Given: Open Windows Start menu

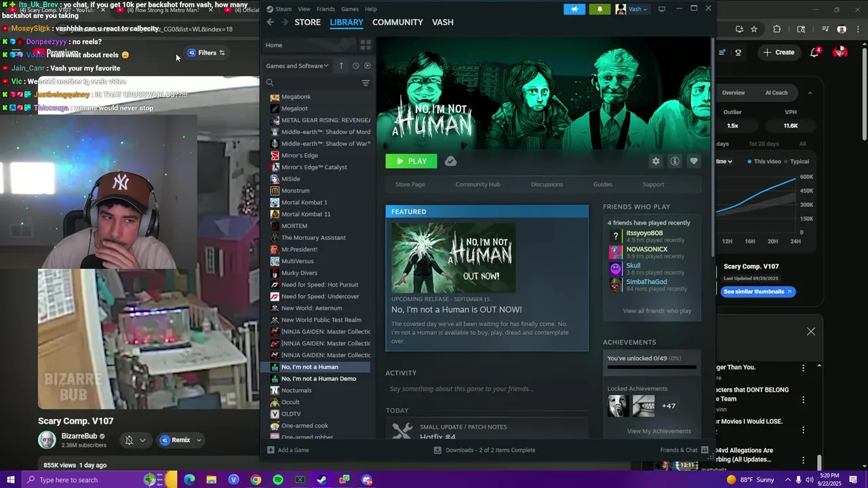Looking at the screenshot, I should click(10, 480).
